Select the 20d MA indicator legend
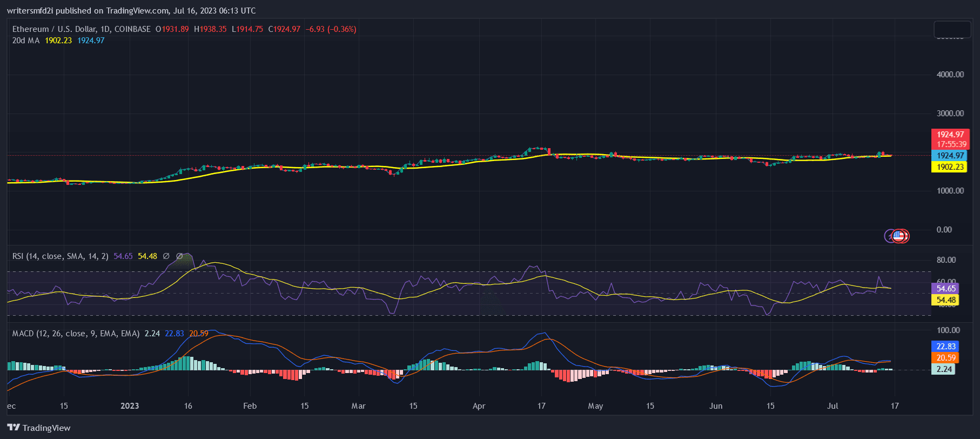 26,41
